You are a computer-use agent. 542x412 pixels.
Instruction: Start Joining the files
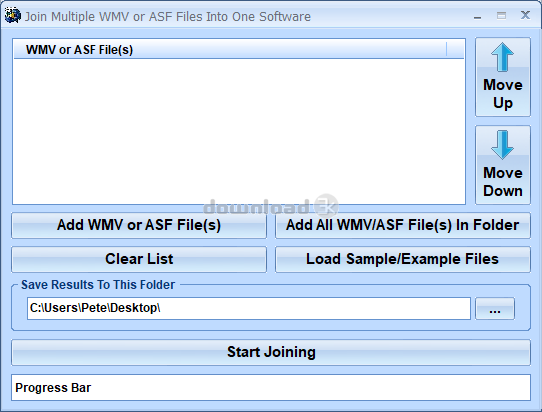click(271, 352)
